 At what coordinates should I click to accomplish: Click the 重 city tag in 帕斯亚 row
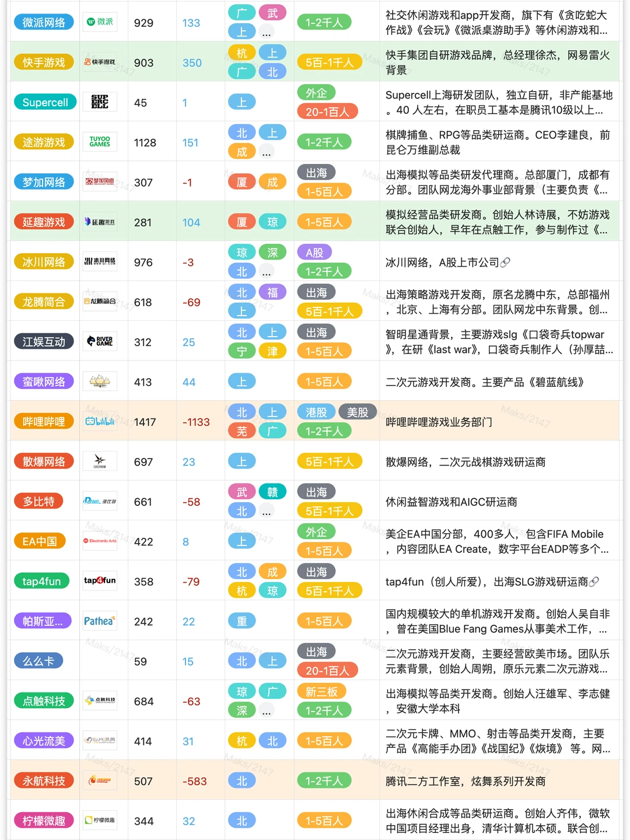[x=242, y=621]
